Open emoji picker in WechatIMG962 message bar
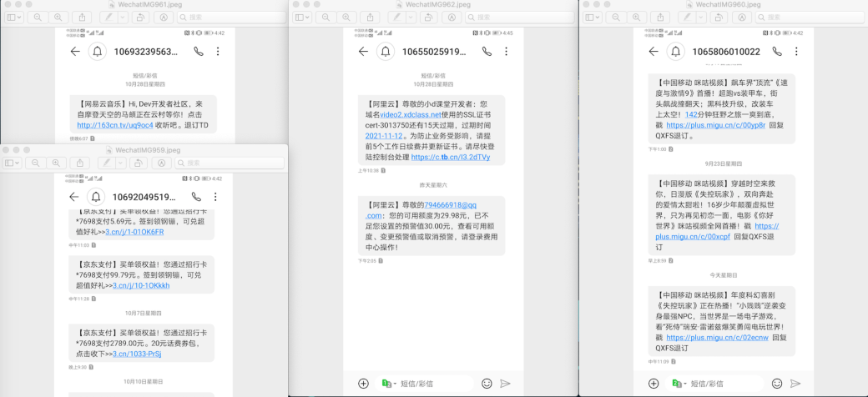This screenshot has width=868, height=397. coord(487,383)
